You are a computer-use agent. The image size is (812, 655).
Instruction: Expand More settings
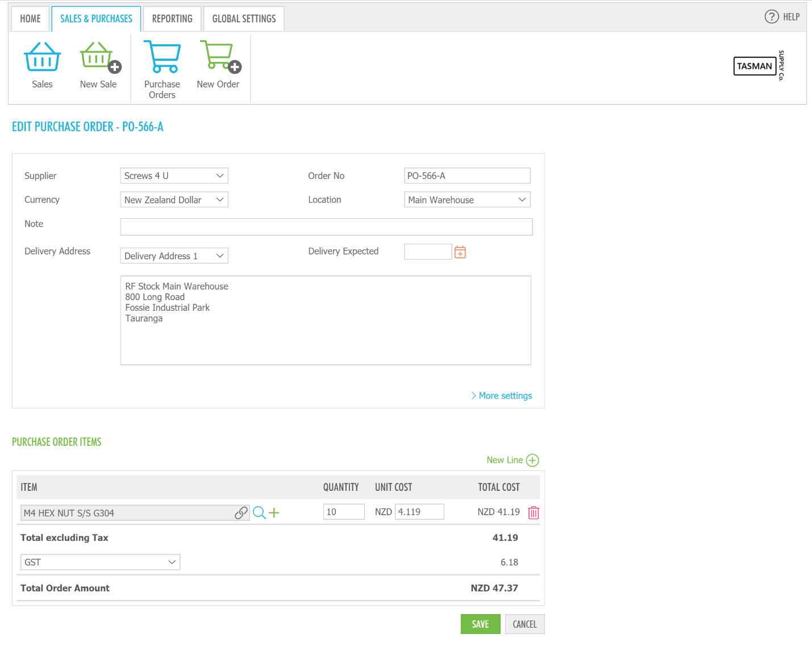[504, 395]
